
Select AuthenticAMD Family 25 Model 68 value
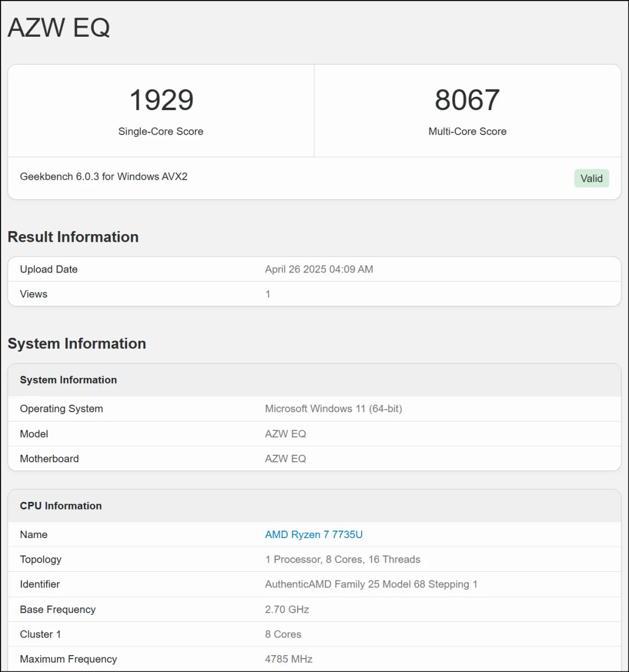[371, 584]
